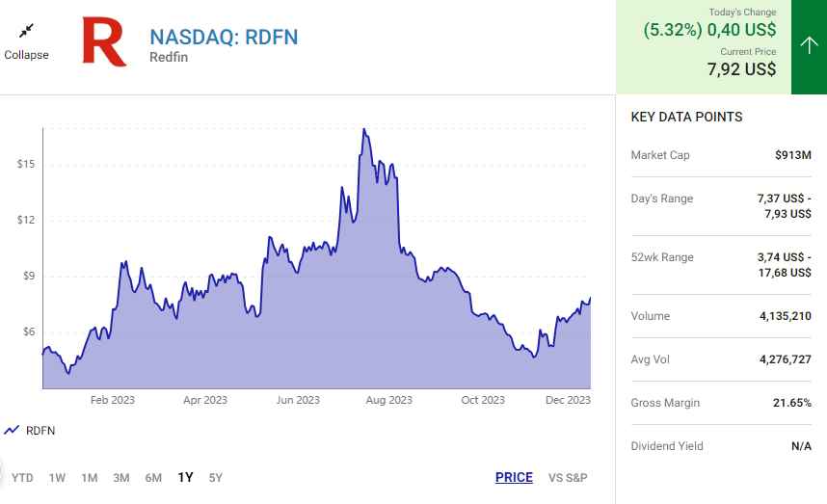Click the Collapse label
The width and height of the screenshot is (827, 504).
point(26,55)
